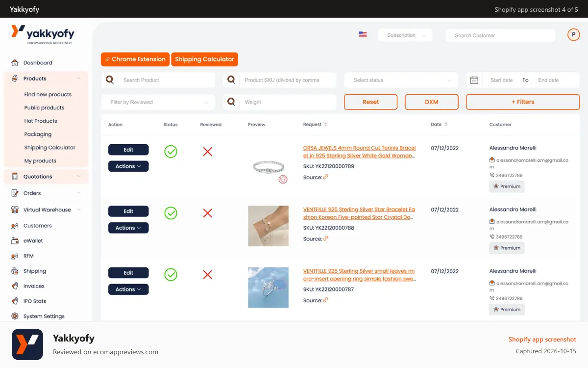Click the Chrome Extension button
588x368 pixels.
135,59
